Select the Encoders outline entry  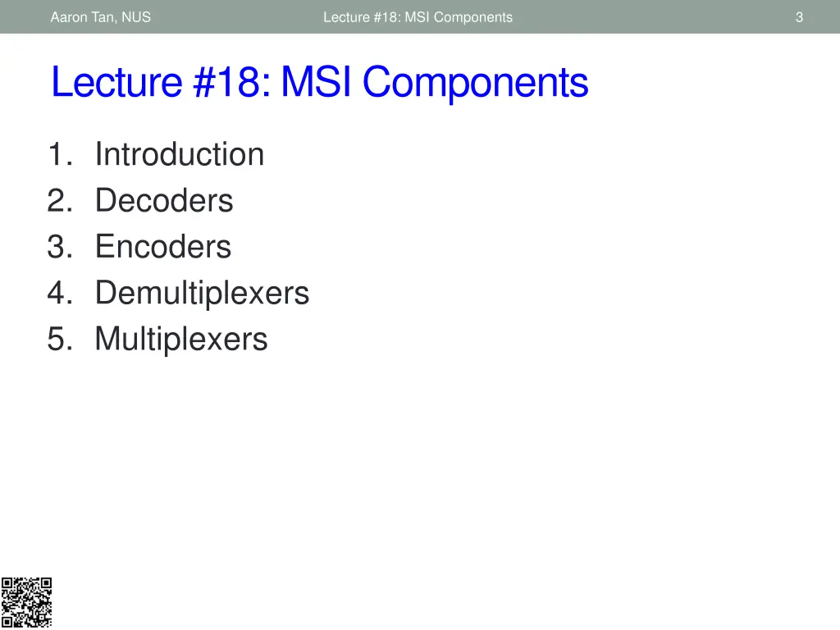click(x=163, y=246)
